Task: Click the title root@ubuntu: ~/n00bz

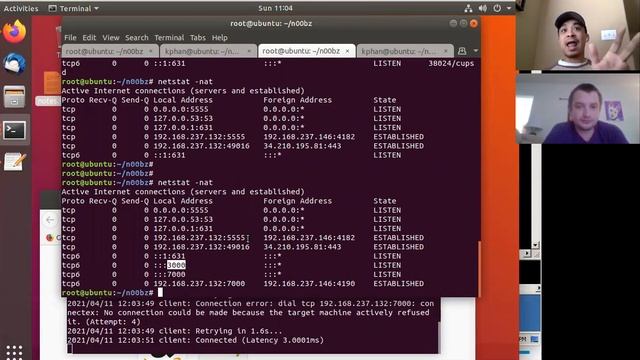Action: 271,23
